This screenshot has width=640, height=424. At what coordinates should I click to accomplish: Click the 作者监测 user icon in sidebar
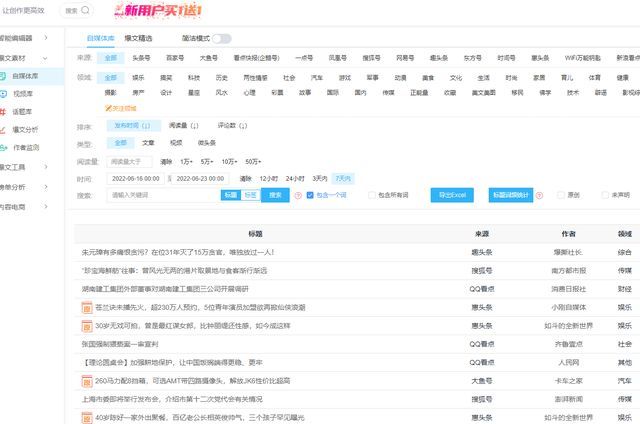click(x=3, y=148)
